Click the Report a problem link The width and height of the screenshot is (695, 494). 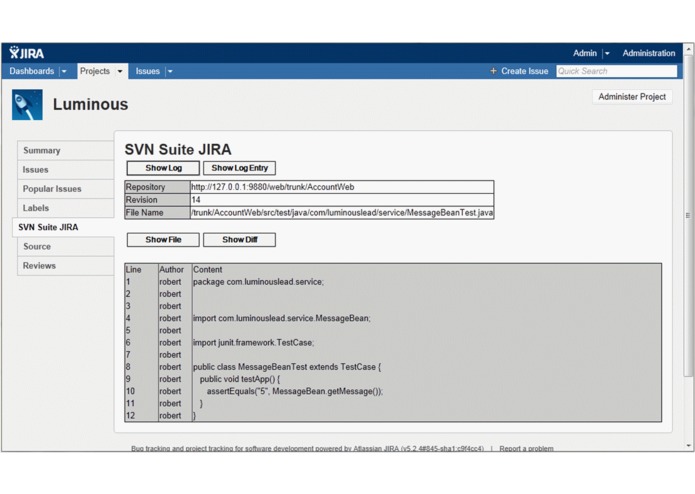pyautogui.click(x=526, y=448)
